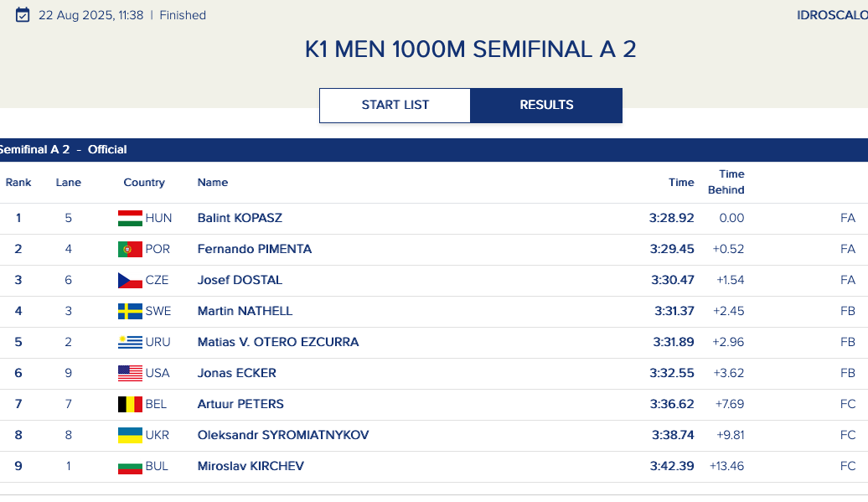The image size is (868, 502).
Task: Open Martin NATHELL athlete profile
Action: [245, 311]
